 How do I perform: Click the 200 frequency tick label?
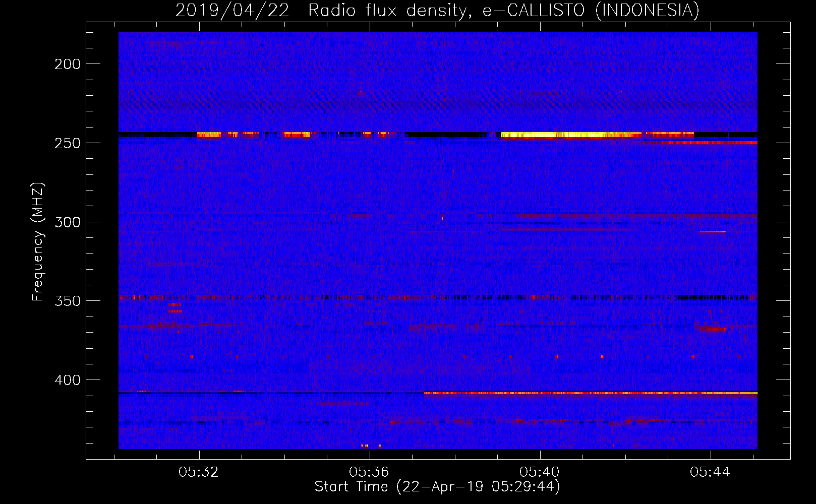(67, 64)
